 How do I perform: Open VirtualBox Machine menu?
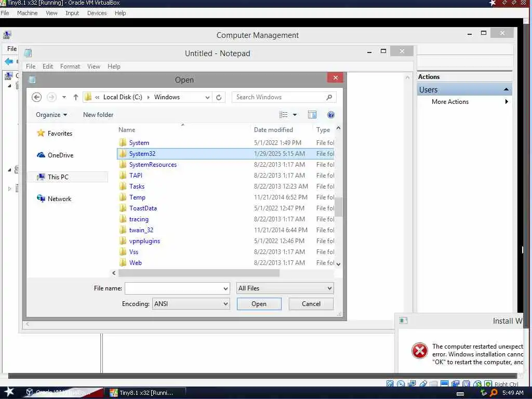click(x=28, y=13)
